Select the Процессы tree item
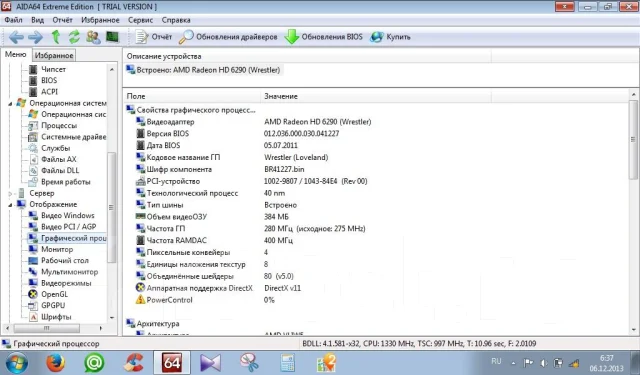The image size is (640, 375). (53, 126)
